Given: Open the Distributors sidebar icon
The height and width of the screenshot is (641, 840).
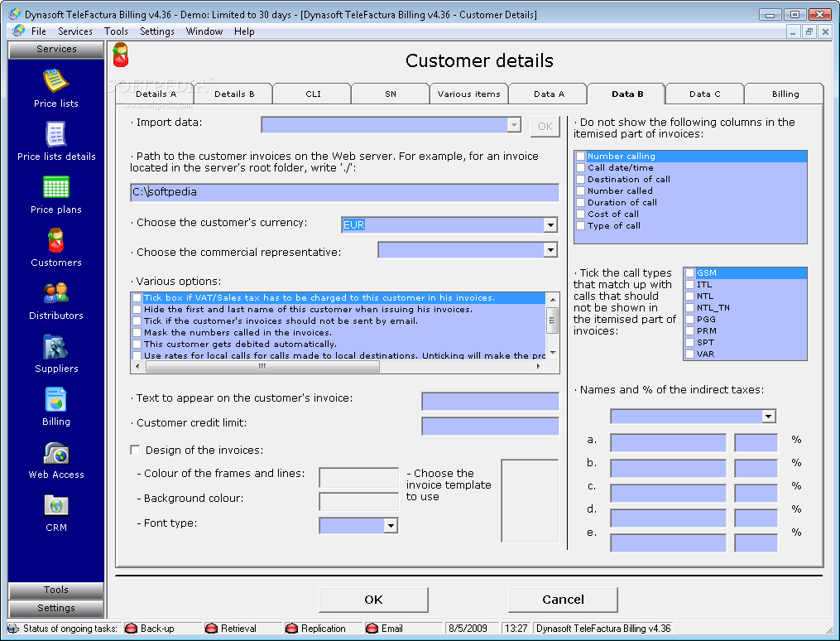Looking at the screenshot, I should [55, 293].
